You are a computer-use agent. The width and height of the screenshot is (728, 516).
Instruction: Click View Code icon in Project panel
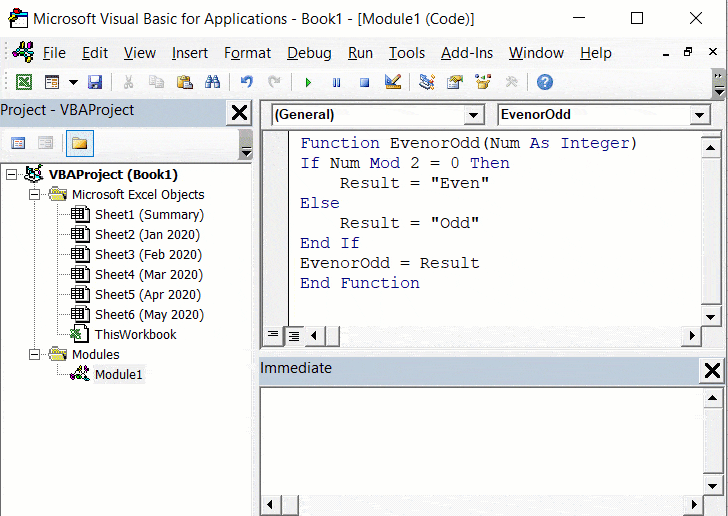point(18,143)
